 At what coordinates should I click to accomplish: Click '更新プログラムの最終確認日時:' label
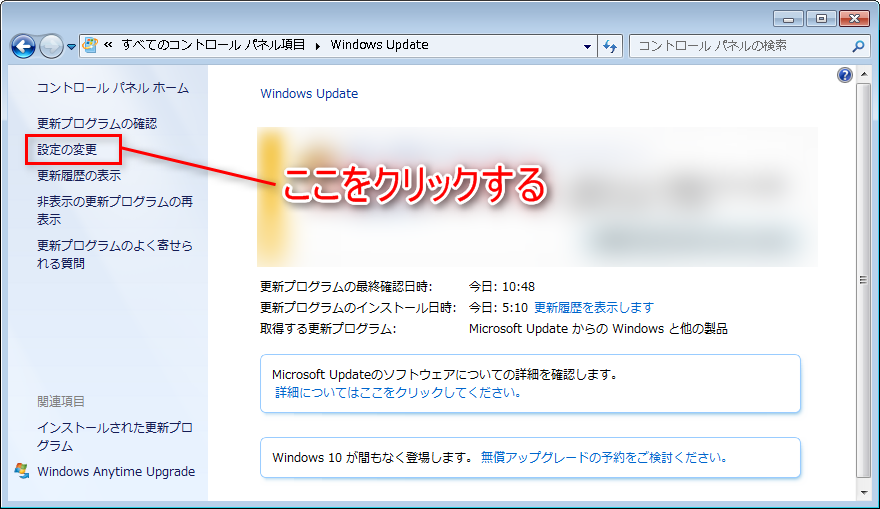pyautogui.click(x=346, y=287)
